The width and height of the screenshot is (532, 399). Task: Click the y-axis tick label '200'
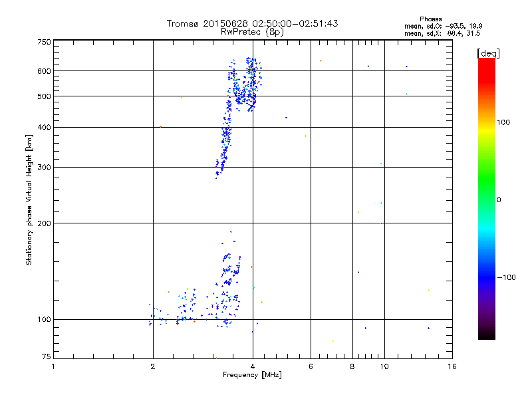[44, 223]
